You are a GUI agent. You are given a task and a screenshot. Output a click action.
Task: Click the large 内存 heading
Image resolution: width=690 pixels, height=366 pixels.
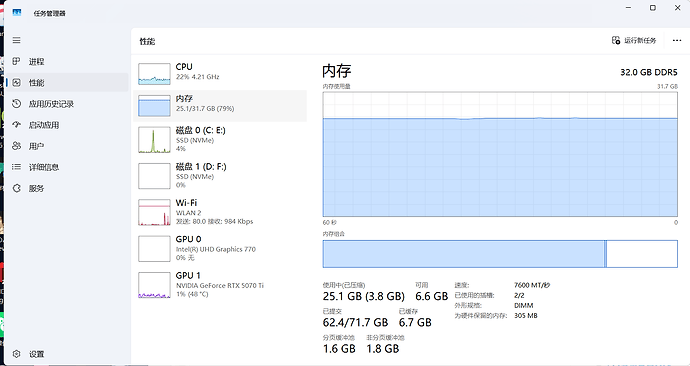(x=337, y=71)
